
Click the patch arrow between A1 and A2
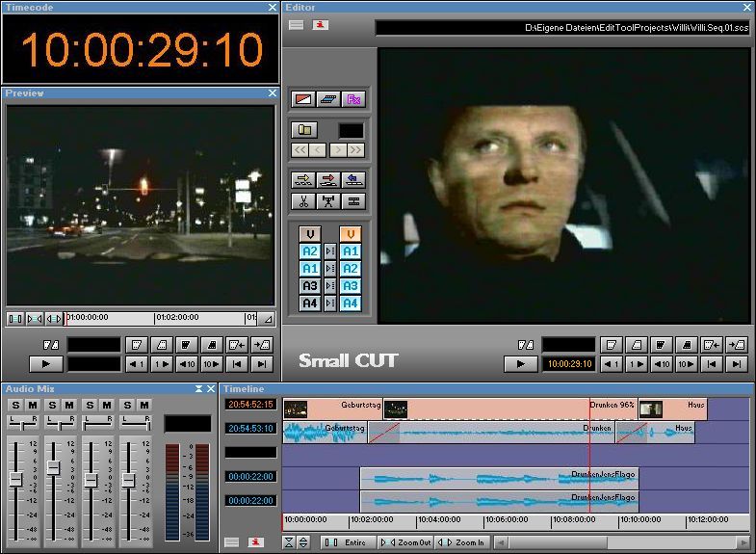coord(330,269)
